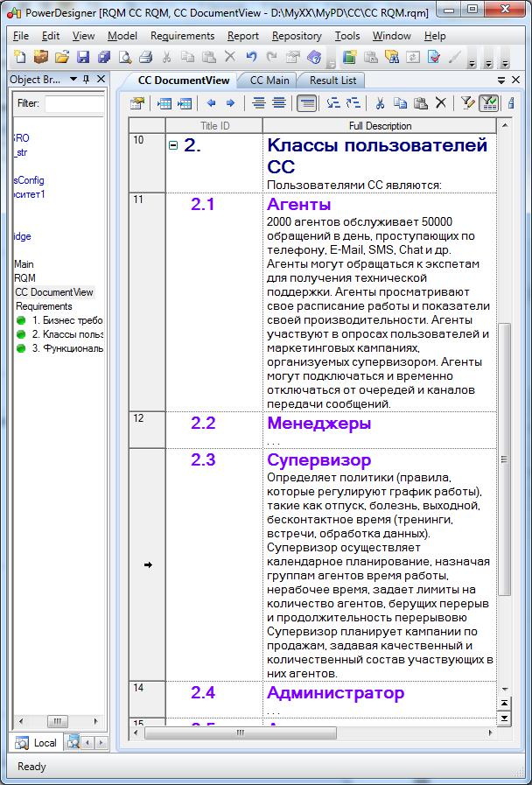The height and width of the screenshot is (785, 532).
Task: Open the View menu
Action: point(83,36)
